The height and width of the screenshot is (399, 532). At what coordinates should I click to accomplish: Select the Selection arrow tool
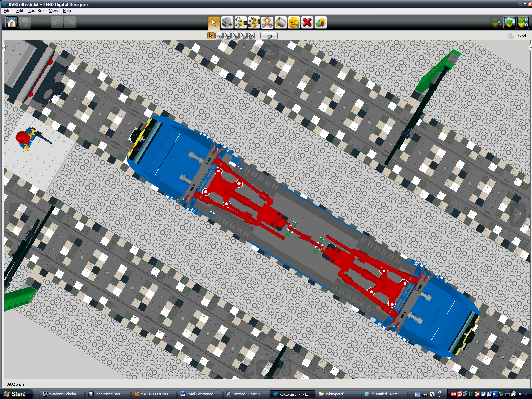click(x=214, y=23)
